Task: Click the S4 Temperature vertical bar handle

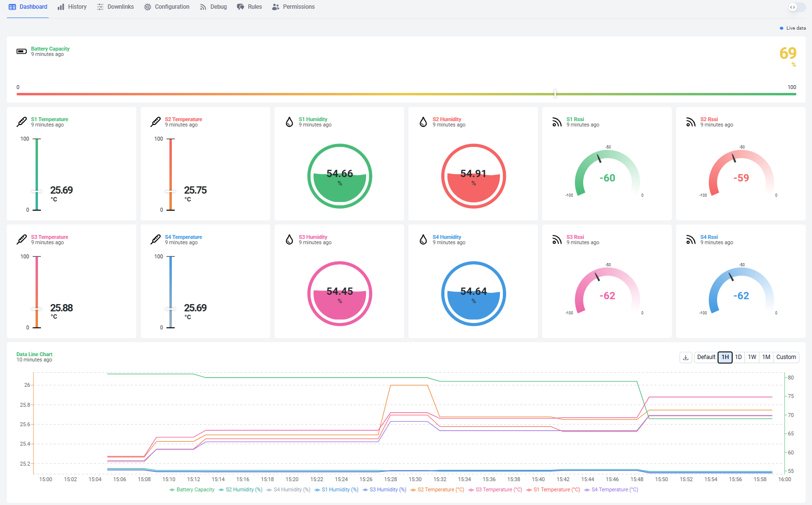Action: tap(170, 309)
